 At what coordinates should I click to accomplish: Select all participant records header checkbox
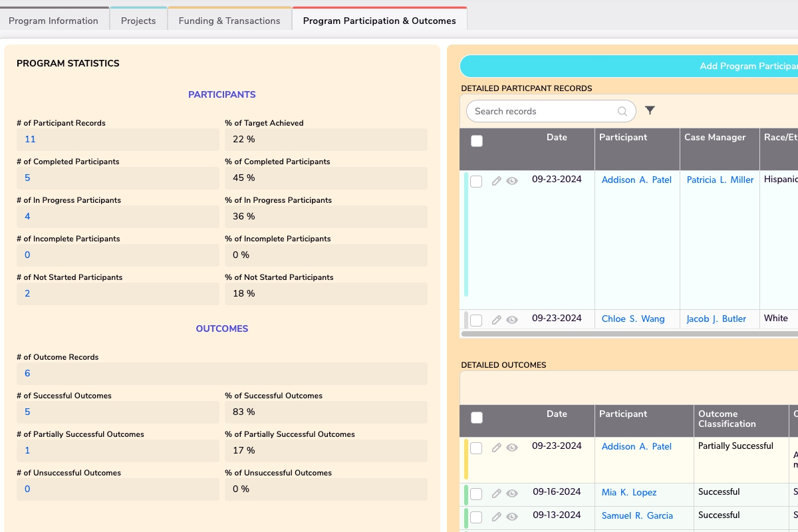coord(477,141)
